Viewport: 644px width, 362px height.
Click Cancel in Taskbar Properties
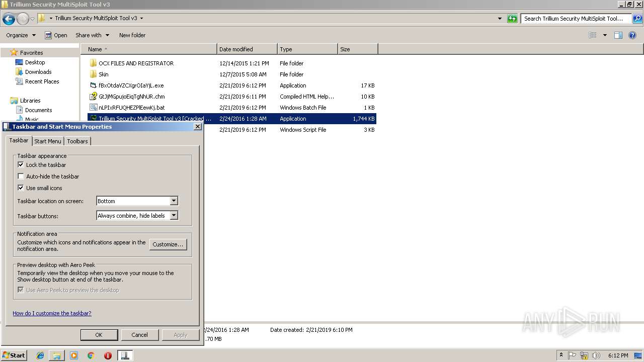(139, 335)
